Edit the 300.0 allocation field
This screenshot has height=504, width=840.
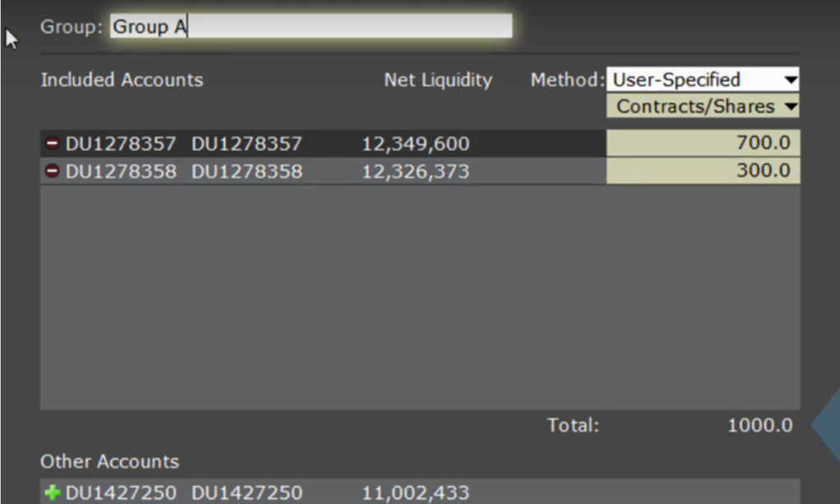coord(702,170)
